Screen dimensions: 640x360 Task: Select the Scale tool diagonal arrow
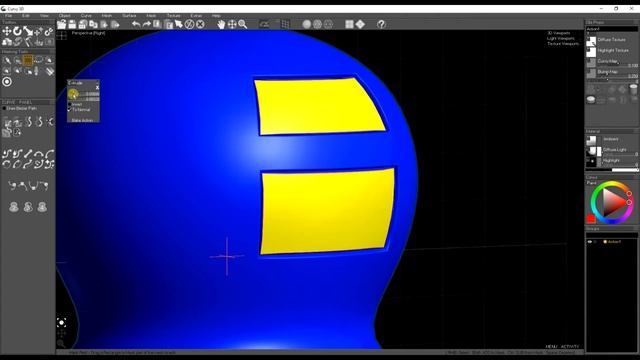28,31
